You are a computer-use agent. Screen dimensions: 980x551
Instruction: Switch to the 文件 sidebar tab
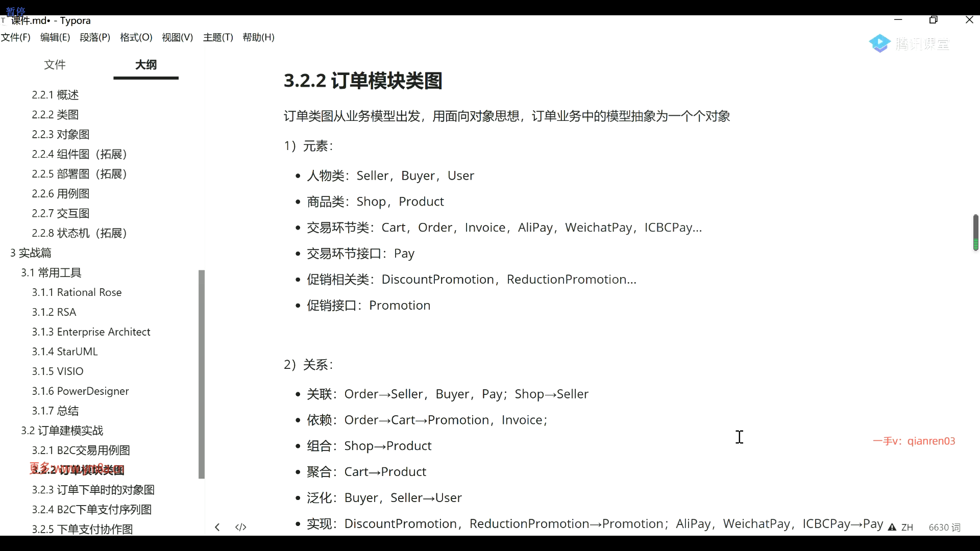click(55, 65)
